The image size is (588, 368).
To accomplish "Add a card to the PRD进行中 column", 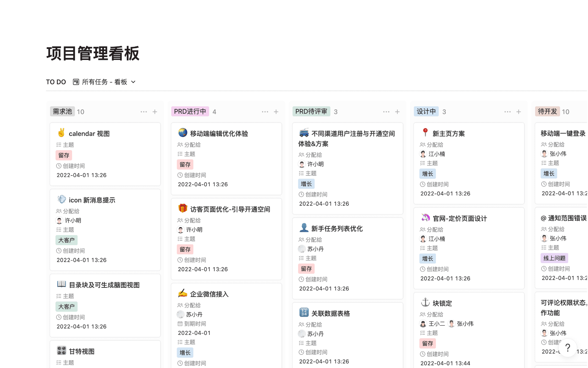I will pos(276,112).
